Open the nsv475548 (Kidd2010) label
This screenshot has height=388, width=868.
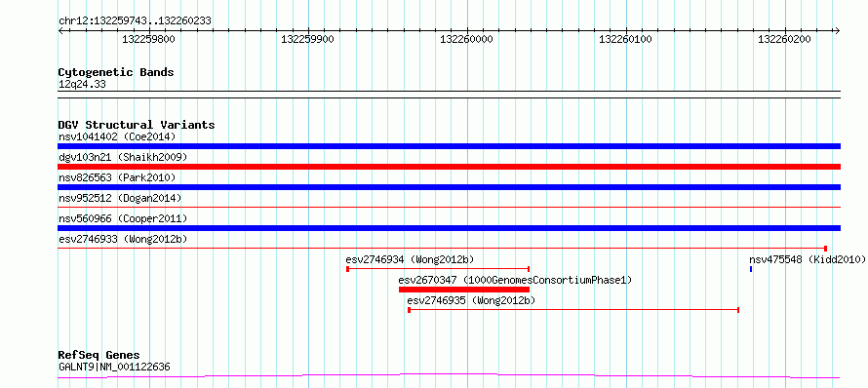point(808,259)
